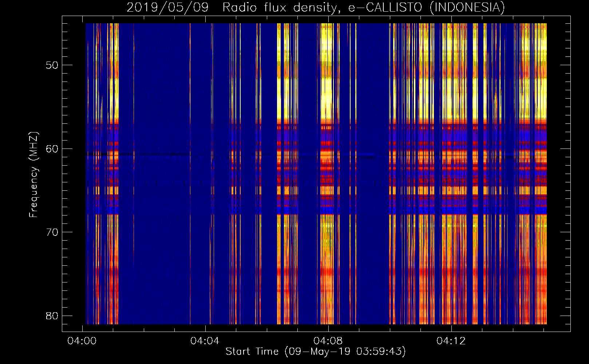Click the 50 frequency tick label
Viewport: 589px width, 364px height.
tap(52, 65)
